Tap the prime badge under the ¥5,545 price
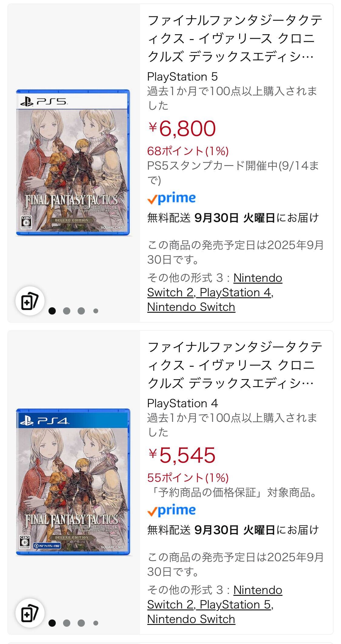The height and width of the screenshot is (644, 341). [x=171, y=510]
